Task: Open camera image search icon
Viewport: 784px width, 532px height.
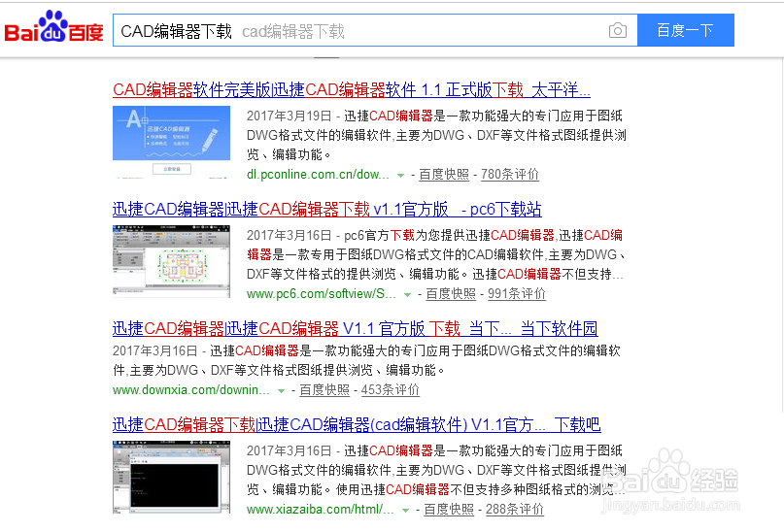Action: pyautogui.click(x=618, y=30)
